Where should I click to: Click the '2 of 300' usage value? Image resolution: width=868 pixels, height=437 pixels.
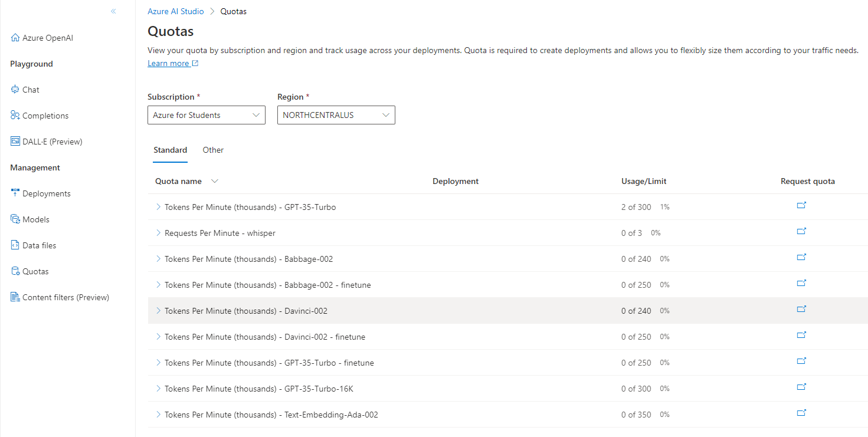636,207
